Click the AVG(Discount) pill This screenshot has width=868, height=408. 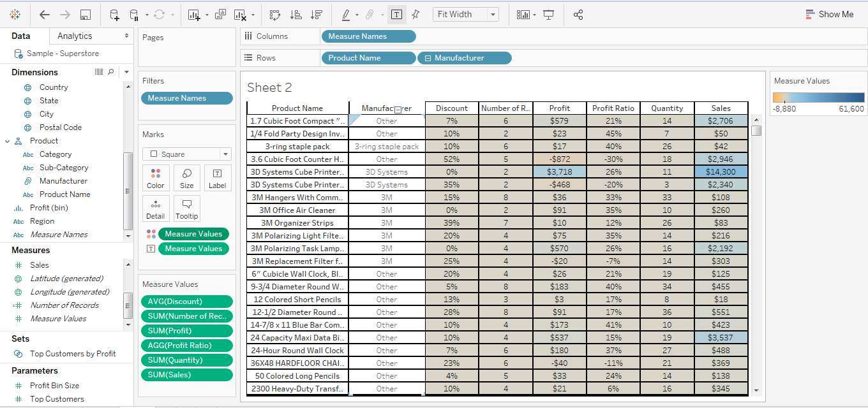coord(186,302)
